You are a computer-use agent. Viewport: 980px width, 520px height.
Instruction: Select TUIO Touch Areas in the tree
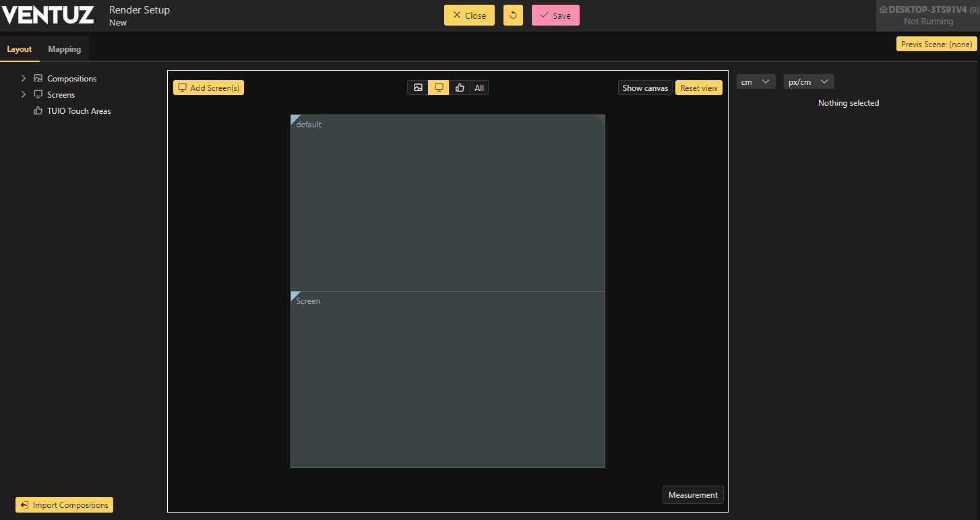[79, 111]
